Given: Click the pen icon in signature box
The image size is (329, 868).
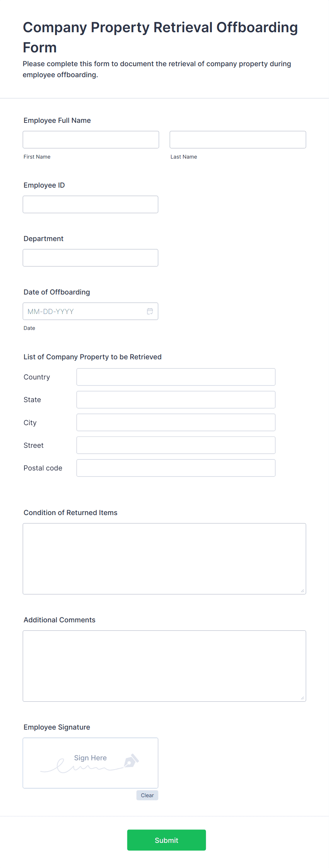Looking at the screenshot, I should [x=131, y=761].
